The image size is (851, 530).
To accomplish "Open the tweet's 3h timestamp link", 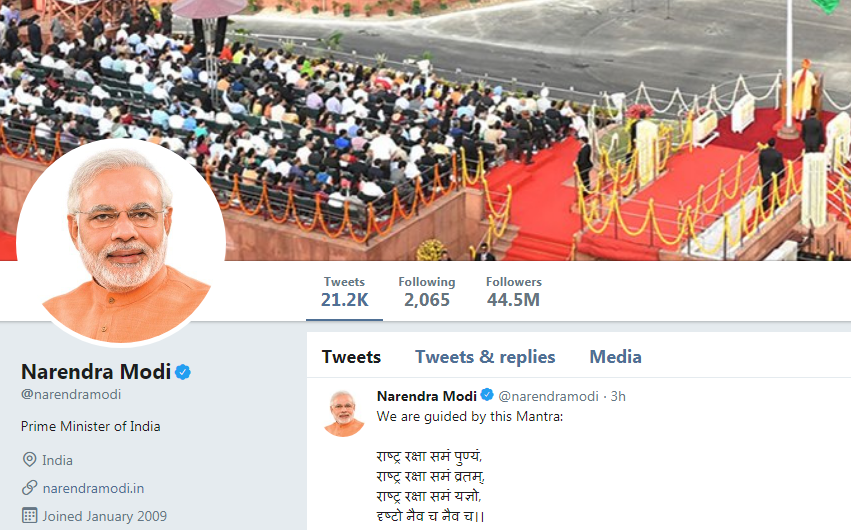I will point(618,397).
